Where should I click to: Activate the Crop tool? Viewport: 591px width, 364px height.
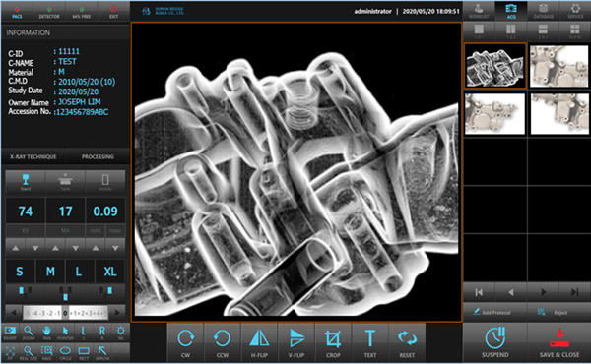coord(333,343)
